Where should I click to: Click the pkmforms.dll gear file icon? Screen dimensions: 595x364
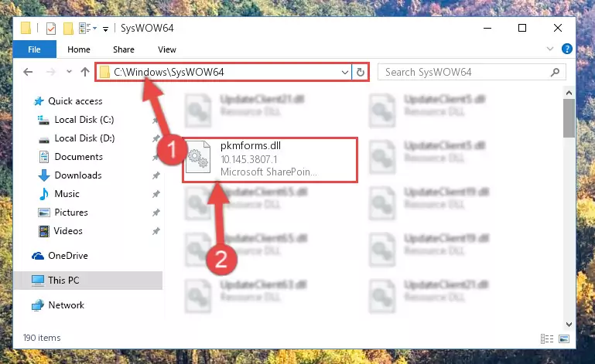point(198,157)
